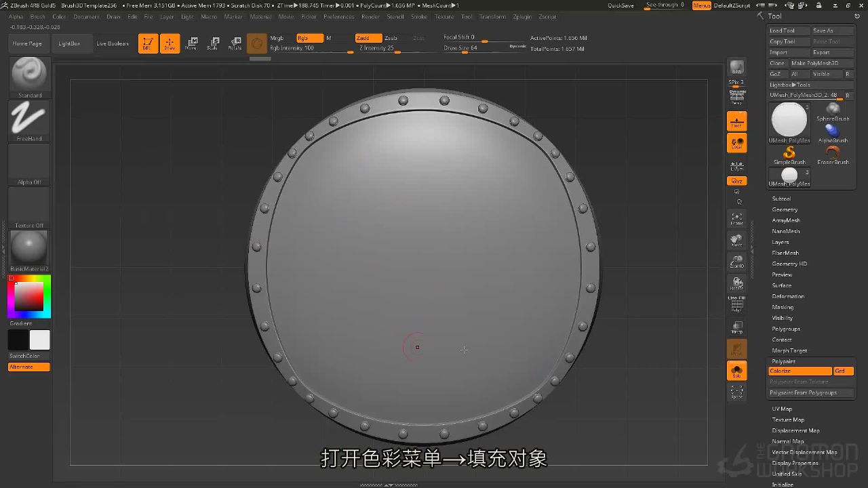Toggle the Alternate color button
868x488 pixels.
tap(29, 367)
